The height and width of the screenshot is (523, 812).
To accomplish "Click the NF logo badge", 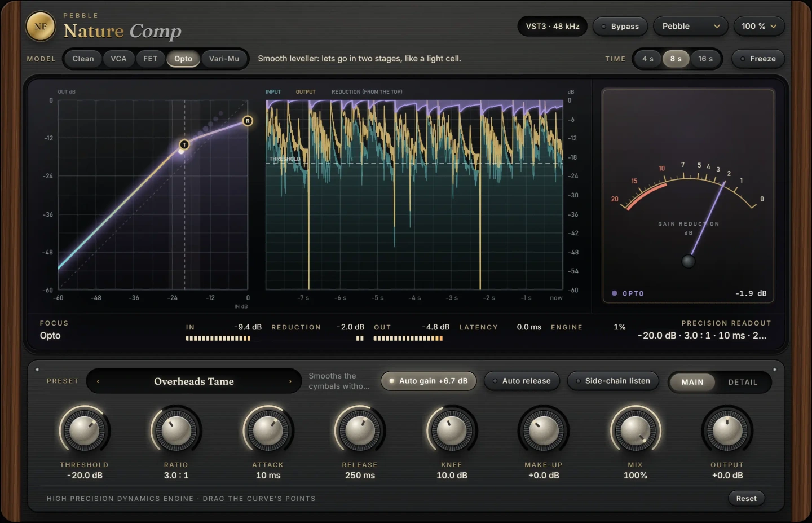I will pos(41,27).
